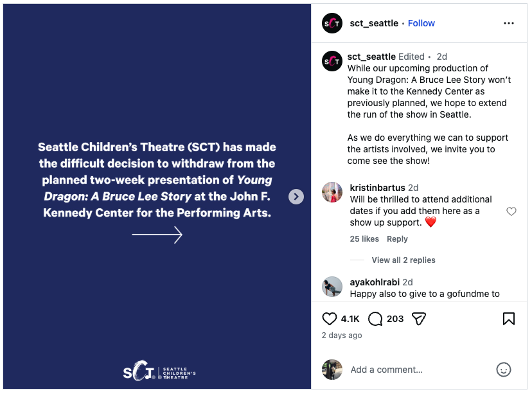Like kristinbartus's comment with the small heart
Image resolution: width=532 pixels, height=394 pixels.
pyautogui.click(x=511, y=211)
